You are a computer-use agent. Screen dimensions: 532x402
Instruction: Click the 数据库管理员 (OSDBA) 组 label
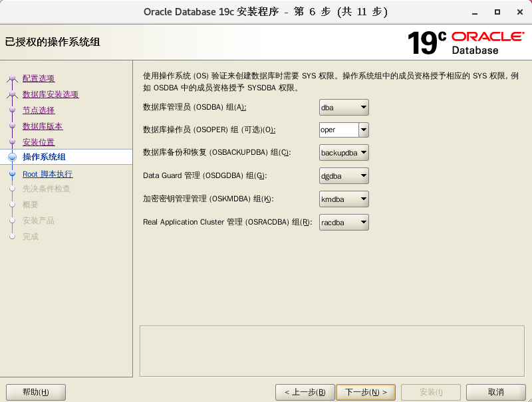point(194,108)
